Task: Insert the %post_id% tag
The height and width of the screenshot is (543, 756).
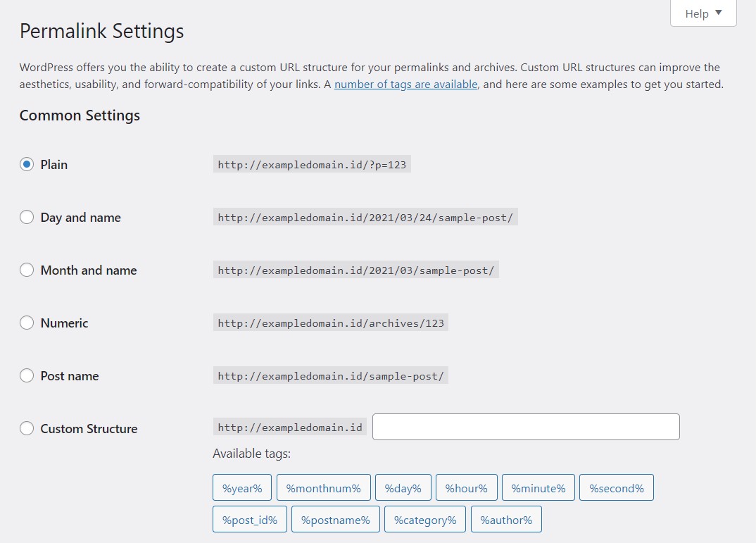Action: coord(250,520)
